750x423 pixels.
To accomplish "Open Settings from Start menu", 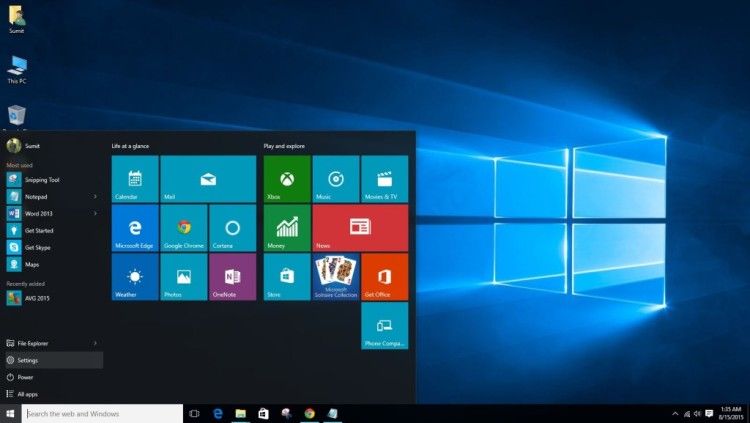I will [x=54, y=360].
